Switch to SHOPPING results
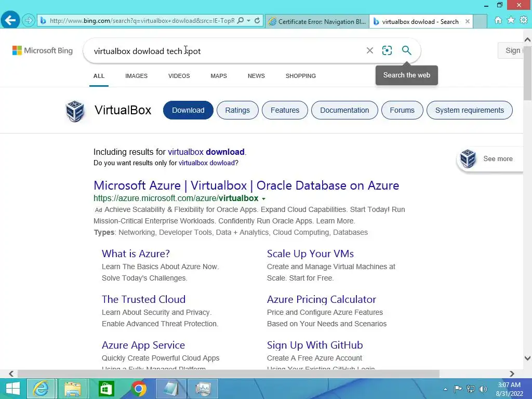532x399 pixels. tap(301, 76)
